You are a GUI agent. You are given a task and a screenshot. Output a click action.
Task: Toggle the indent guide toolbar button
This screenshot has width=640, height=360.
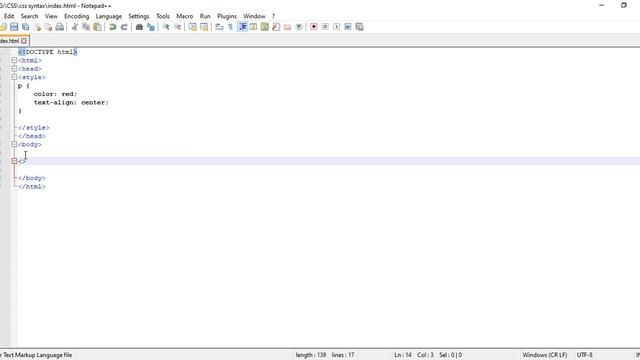pyautogui.click(x=242, y=27)
